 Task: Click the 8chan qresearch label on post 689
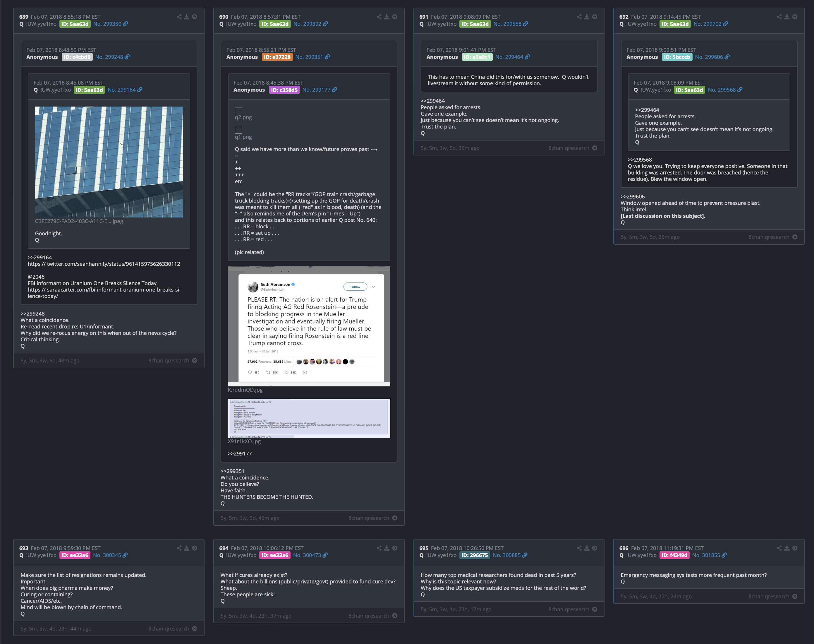pos(169,360)
